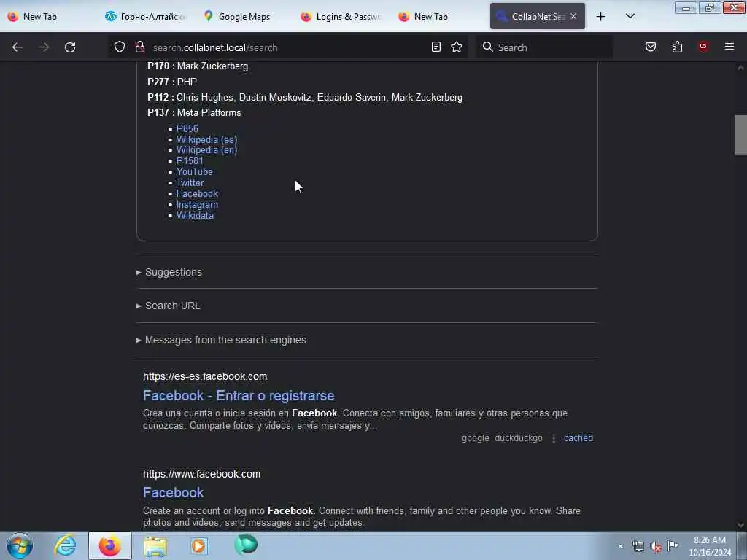This screenshot has width=747, height=560.
Task: Open the Instagram link
Action: click(197, 205)
